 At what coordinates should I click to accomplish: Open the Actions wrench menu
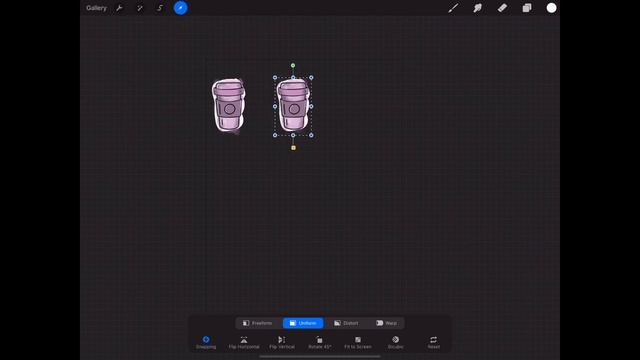pos(119,8)
